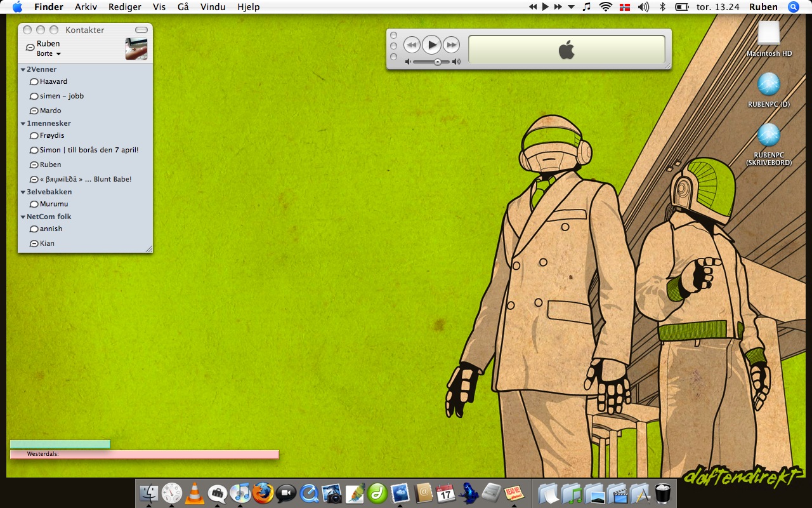Launch VLC orange cone in Dock

(x=194, y=493)
